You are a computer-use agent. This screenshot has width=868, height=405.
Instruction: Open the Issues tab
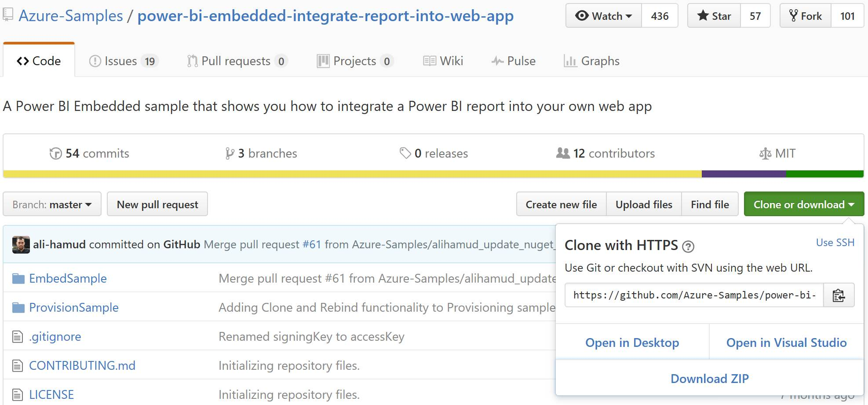[x=124, y=61]
